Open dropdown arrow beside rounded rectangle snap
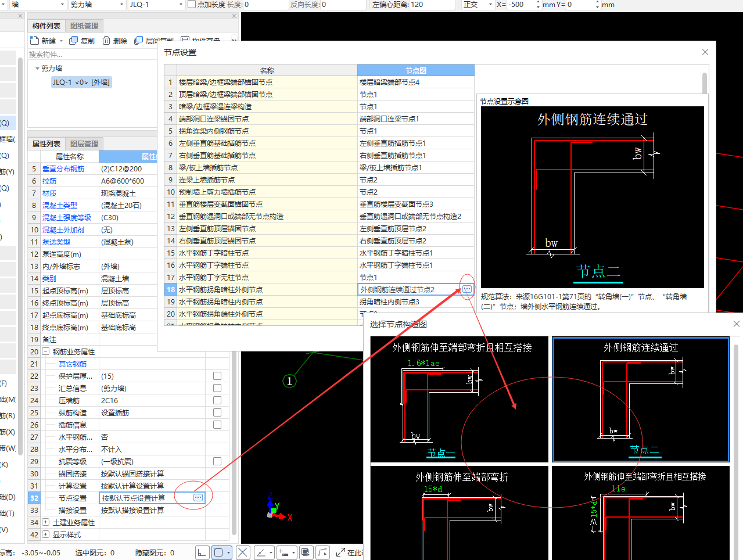The height and width of the screenshot is (560, 743). tap(229, 552)
